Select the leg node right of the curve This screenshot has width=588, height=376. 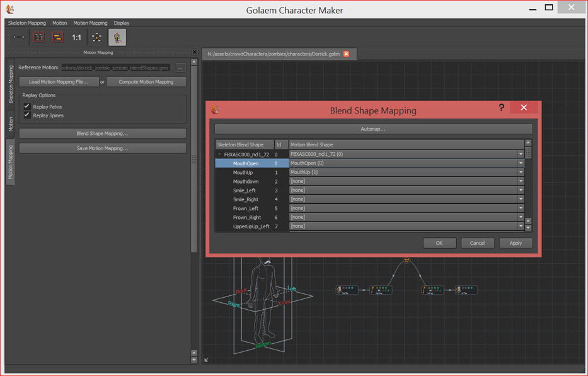[x=432, y=290]
